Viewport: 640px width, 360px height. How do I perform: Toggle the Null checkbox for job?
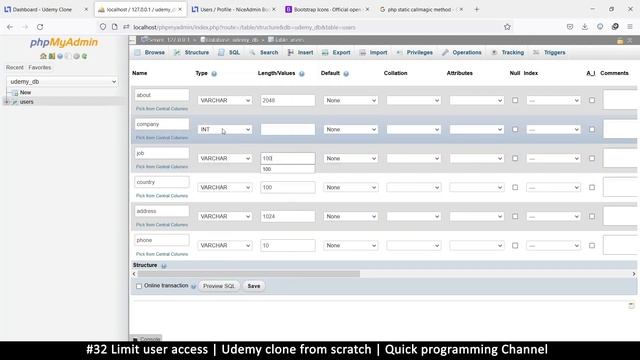tap(515, 158)
